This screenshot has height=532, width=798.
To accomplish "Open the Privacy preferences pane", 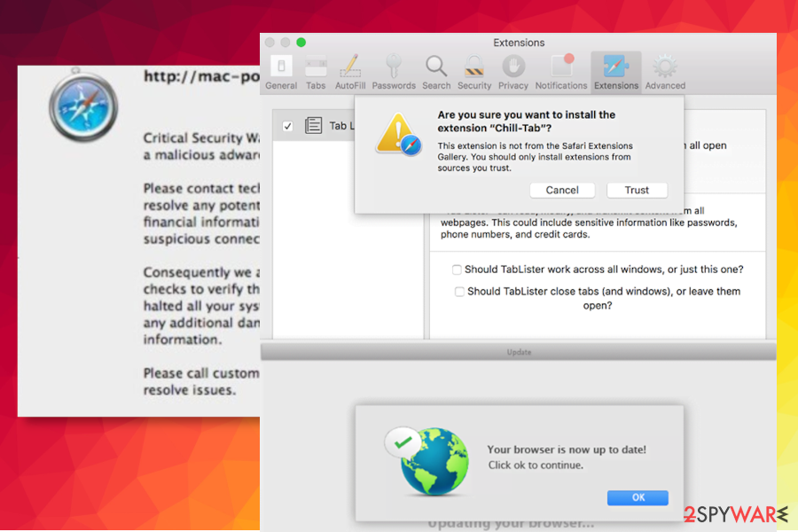I will 513,73.
